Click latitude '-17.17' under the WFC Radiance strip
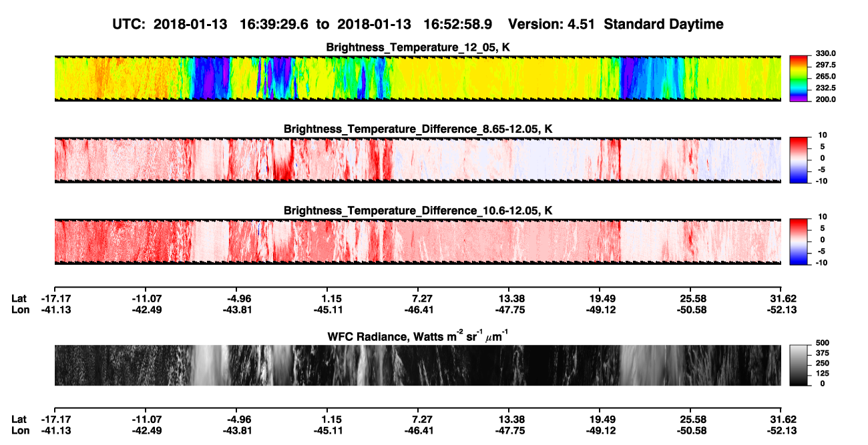This screenshot has width=868, height=445. click(55, 420)
